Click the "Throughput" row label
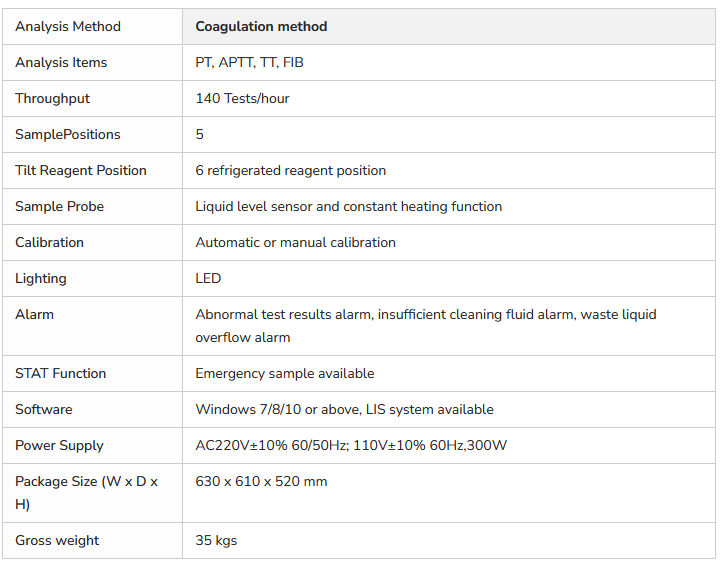This screenshot has width=721, height=568. tap(52, 99)
